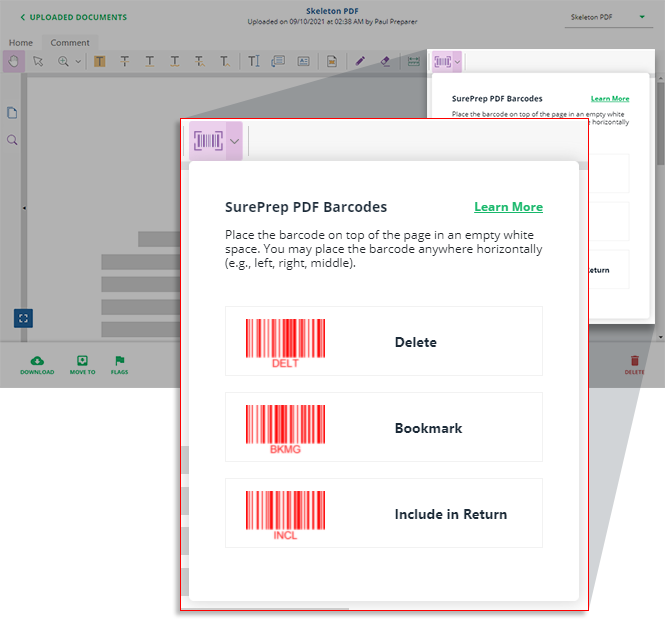Collapse the left side panel arrow
Screen dimensions: 665x628
click(25, 208)
